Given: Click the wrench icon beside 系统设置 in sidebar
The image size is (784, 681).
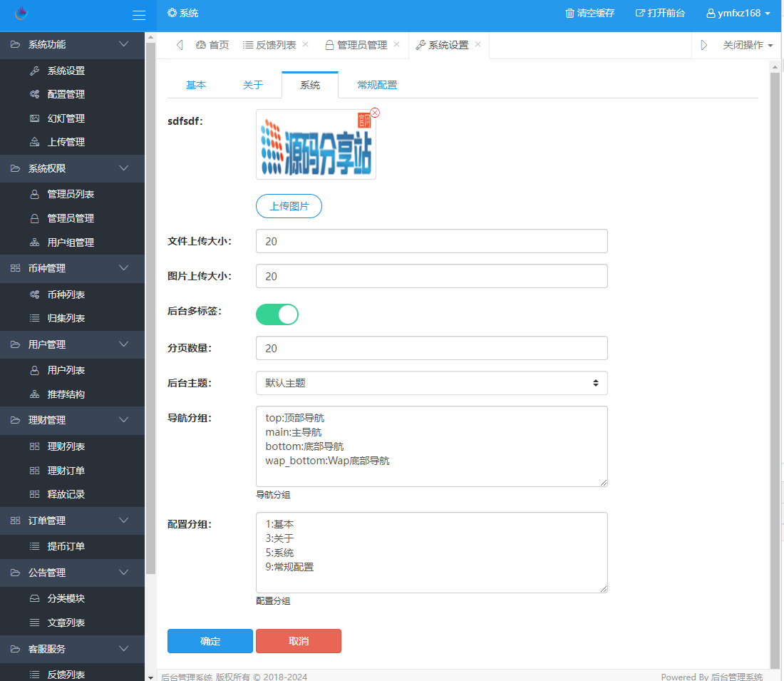Looking at the screenshot, I should click(x=34, y=71).
